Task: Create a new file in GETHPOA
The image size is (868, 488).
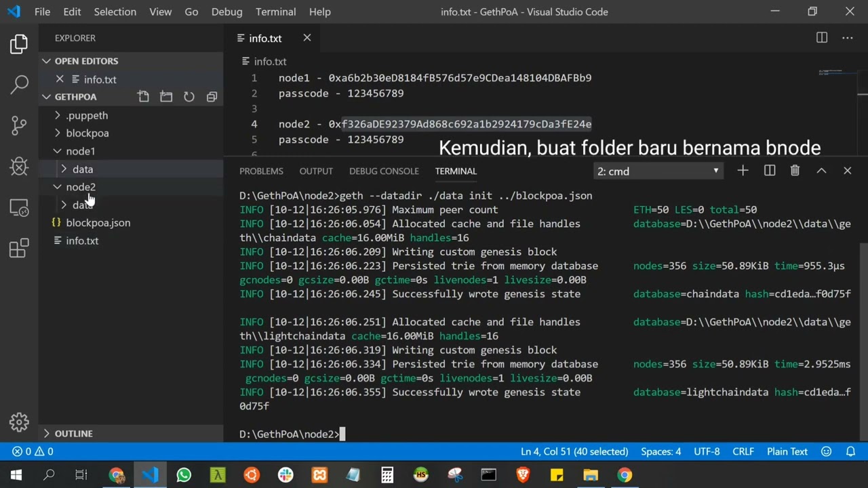Action: [143, 97]
